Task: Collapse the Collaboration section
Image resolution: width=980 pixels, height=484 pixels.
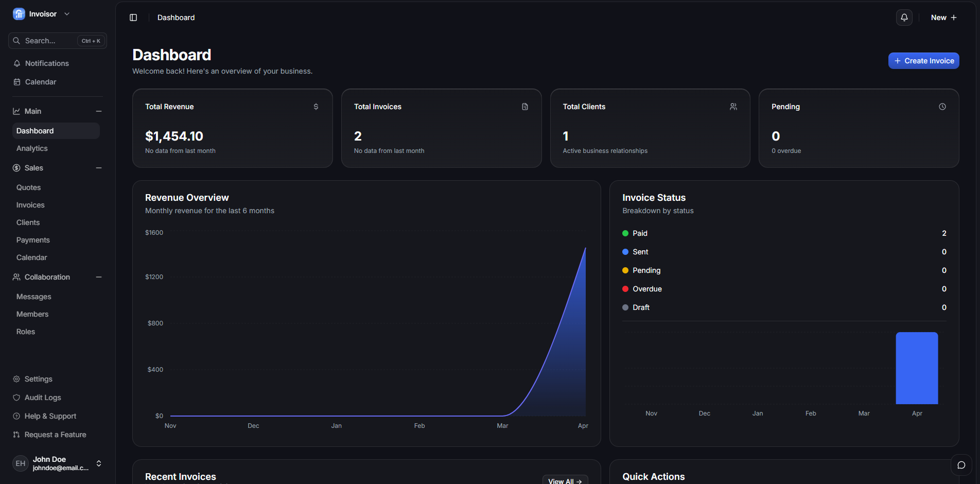Action: pos(99,277)
